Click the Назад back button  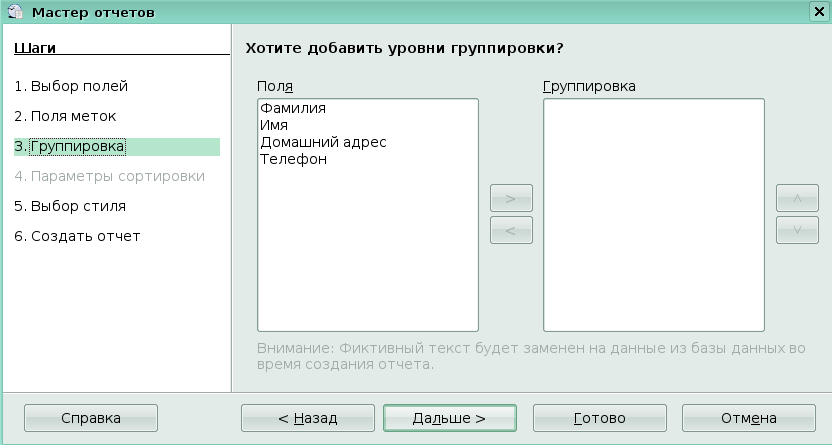(x=307, y=418)
